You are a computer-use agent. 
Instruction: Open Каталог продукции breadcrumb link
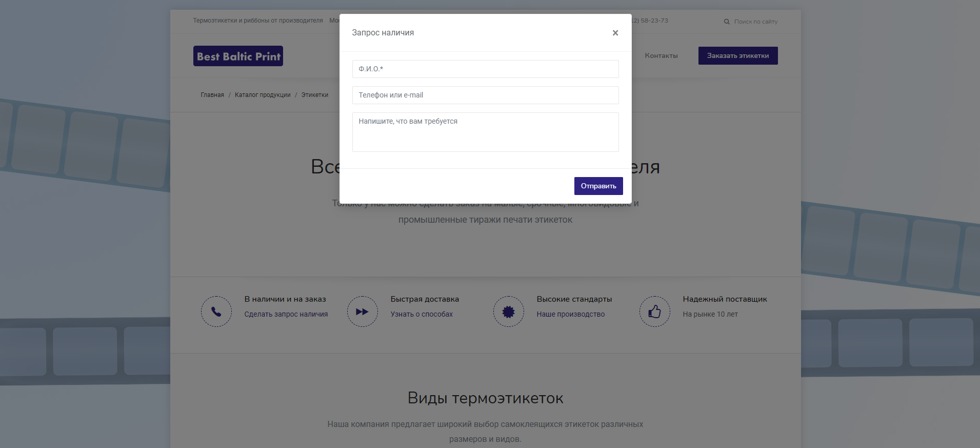click(x=263, y=95)
